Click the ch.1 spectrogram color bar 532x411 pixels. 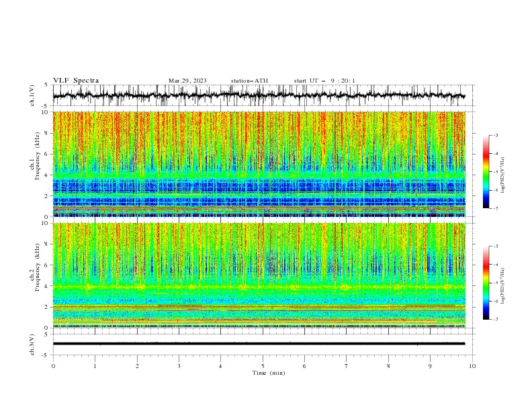click(x=486, y=172)
